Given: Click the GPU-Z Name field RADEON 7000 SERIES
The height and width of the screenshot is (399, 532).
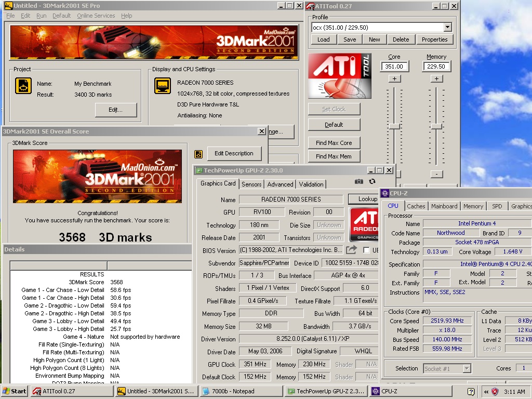Looking at the screenshot, I should 291,199.
